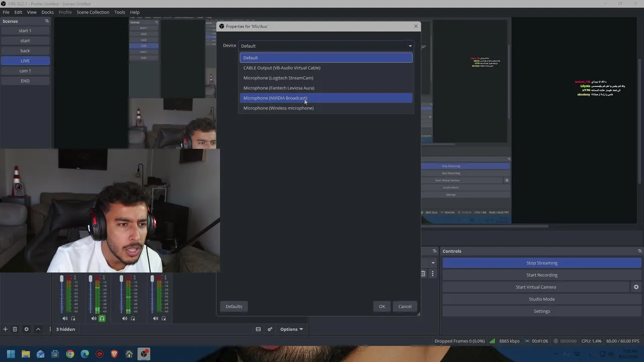Open the scenes toolbar three-dot menu

[x=50, y=329]
